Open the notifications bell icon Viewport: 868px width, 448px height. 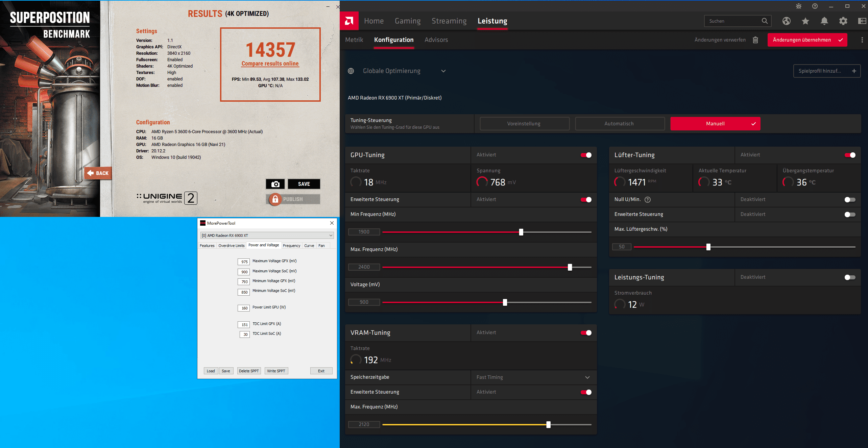pyautogui.click(x=824, y=21)
